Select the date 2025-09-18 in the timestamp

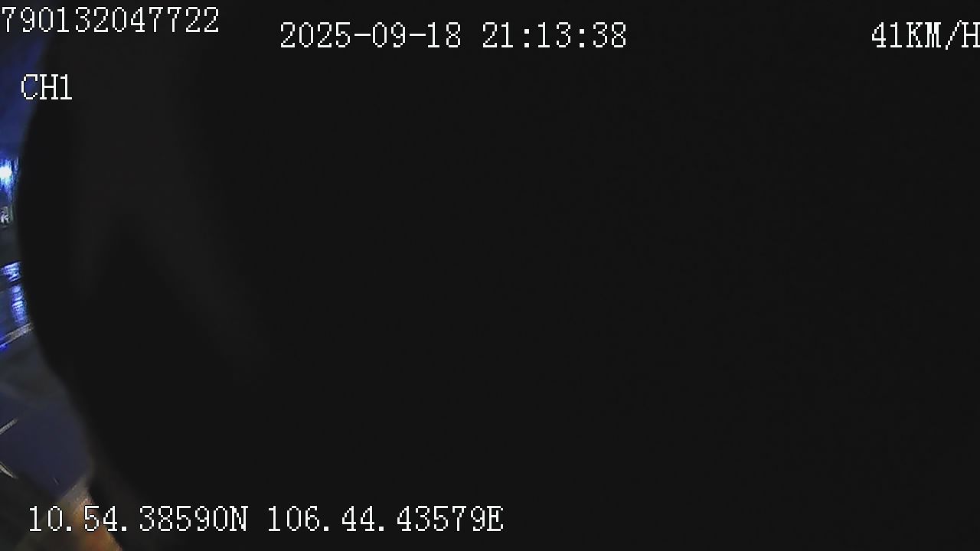(x=371, y=36)
